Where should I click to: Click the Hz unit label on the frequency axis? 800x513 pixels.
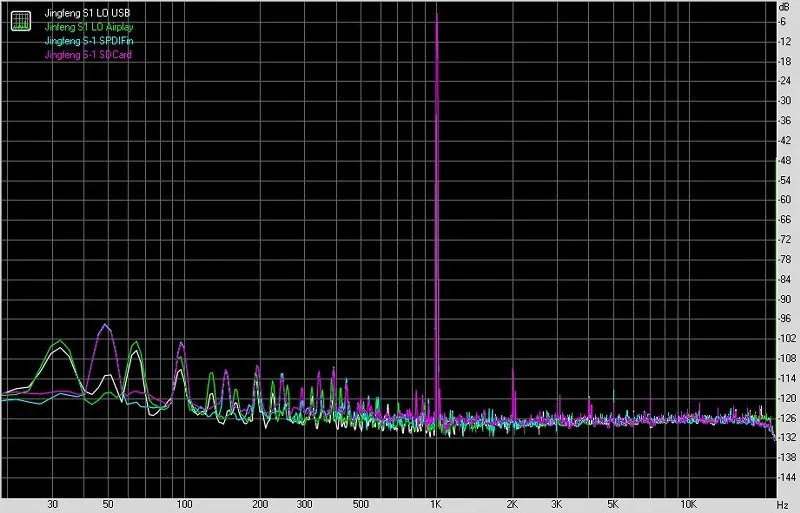(x=783, y=505)
